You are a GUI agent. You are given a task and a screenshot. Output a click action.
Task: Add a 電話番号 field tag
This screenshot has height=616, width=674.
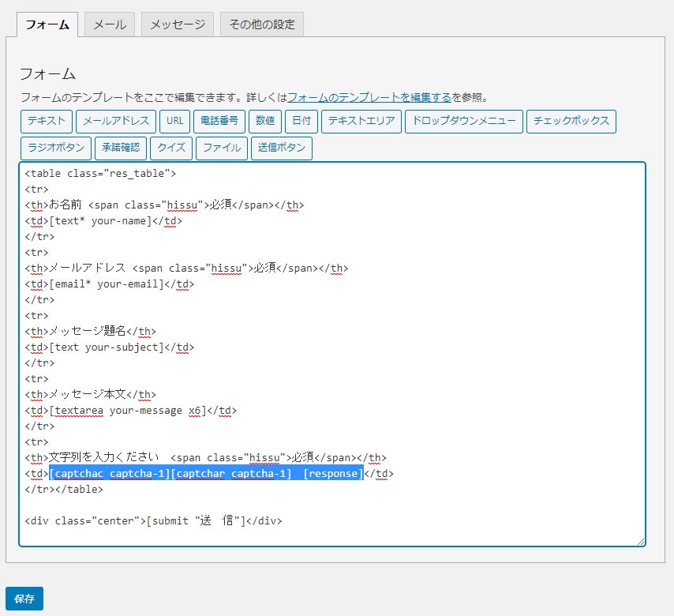[x=219, y=122]
